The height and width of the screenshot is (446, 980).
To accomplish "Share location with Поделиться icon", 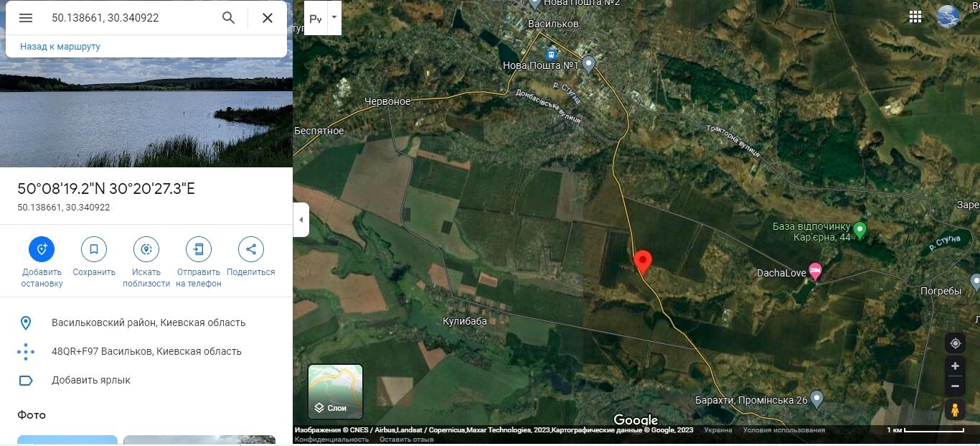I will [251, 249].
